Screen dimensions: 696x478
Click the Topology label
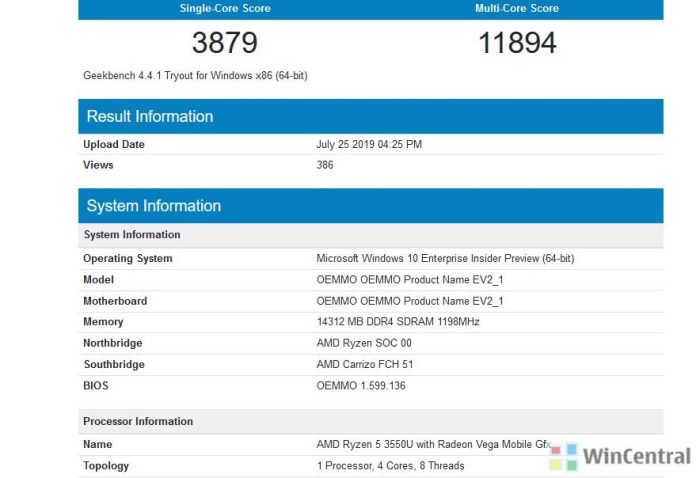click(106, 466)
